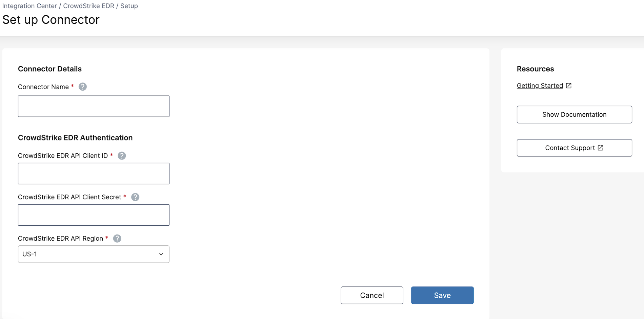This screenshot has width=644, height=319.
Task: Open the CrowdStrike EDR API Region dropdown
Action: click(x=94, y=254)
